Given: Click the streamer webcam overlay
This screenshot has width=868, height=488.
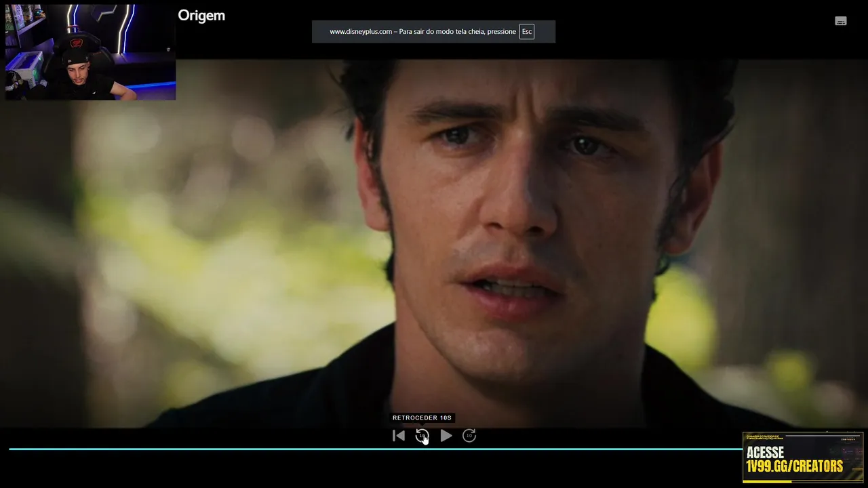Looking at the screenshot, I should (x=90, y=52).
